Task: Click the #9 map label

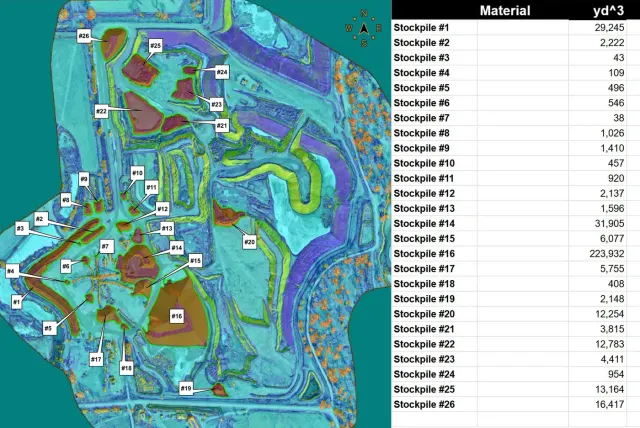Action: coord(84,179)
